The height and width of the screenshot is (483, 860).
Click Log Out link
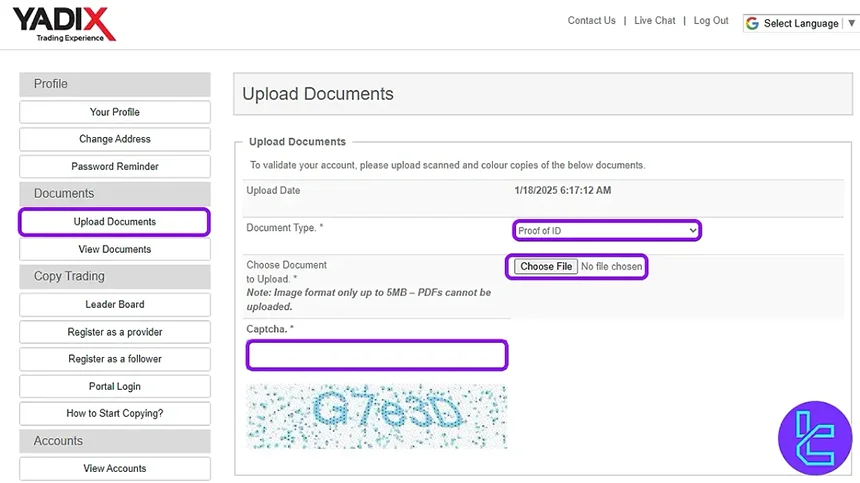coord(711,21)
